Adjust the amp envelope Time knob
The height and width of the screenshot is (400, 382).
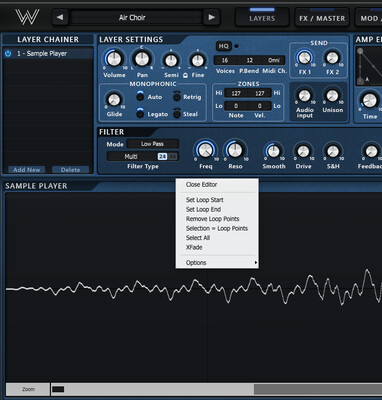(x=369, y=100)
